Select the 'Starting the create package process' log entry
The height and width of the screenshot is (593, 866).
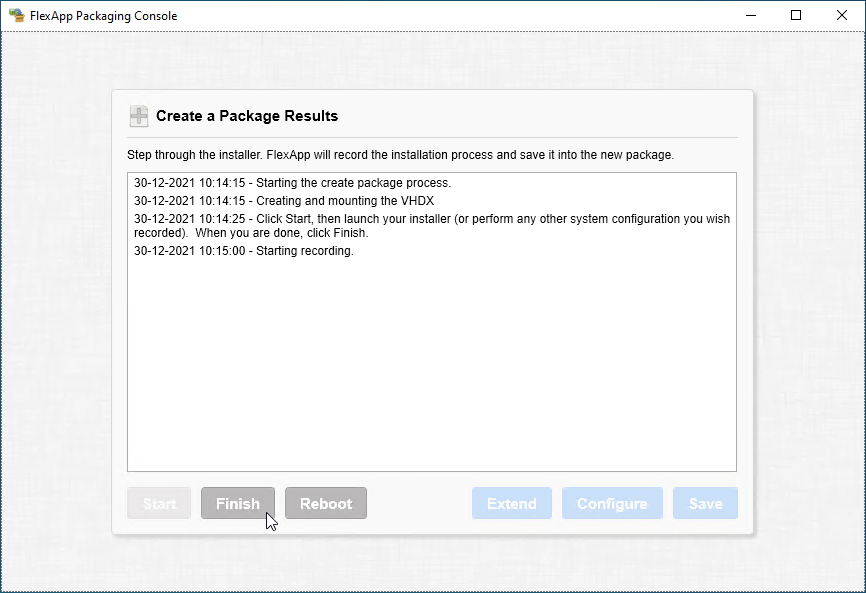(292, 183)
